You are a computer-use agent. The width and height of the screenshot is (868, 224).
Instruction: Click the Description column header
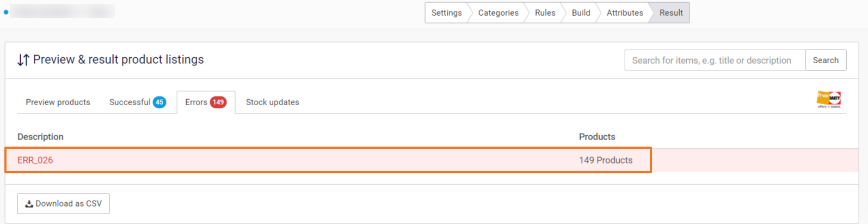coord(40,137)
